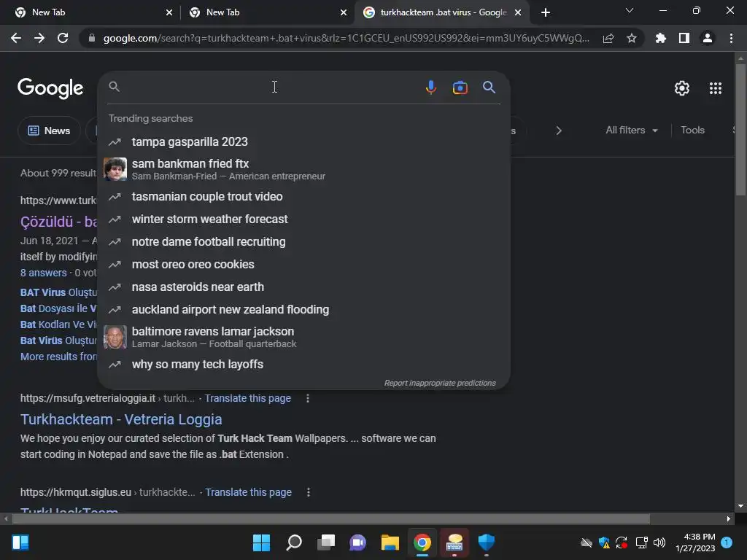
Task: Open the Chrome extensions puzzle icon
Action: click(x=660, y=38)
